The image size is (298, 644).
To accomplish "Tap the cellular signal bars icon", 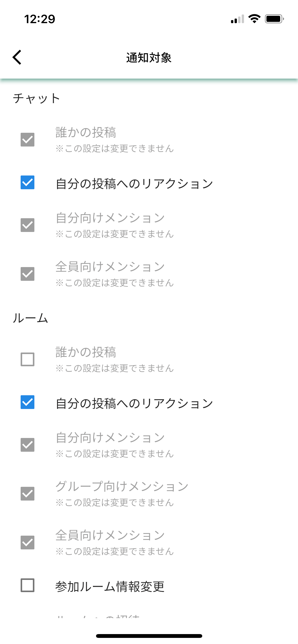I will pos(237,19).
